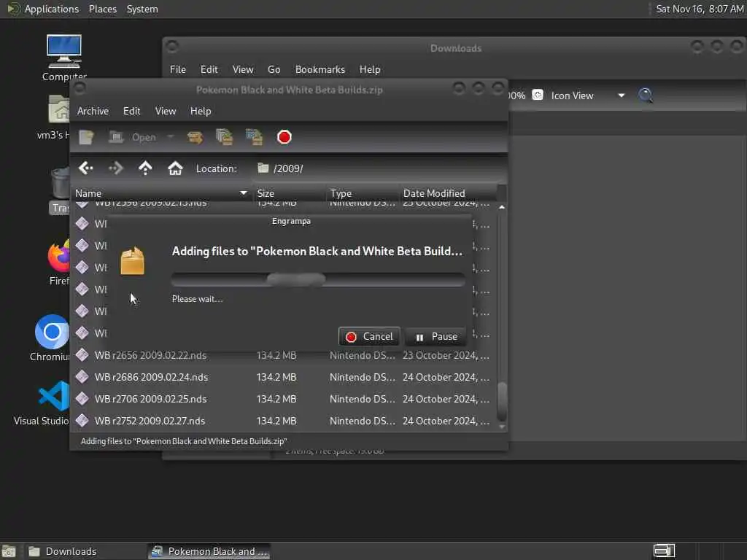Screen dimensions: 747x560
Task: Click file icon of WB r2686 row
Action: click(x=82, y=377)
